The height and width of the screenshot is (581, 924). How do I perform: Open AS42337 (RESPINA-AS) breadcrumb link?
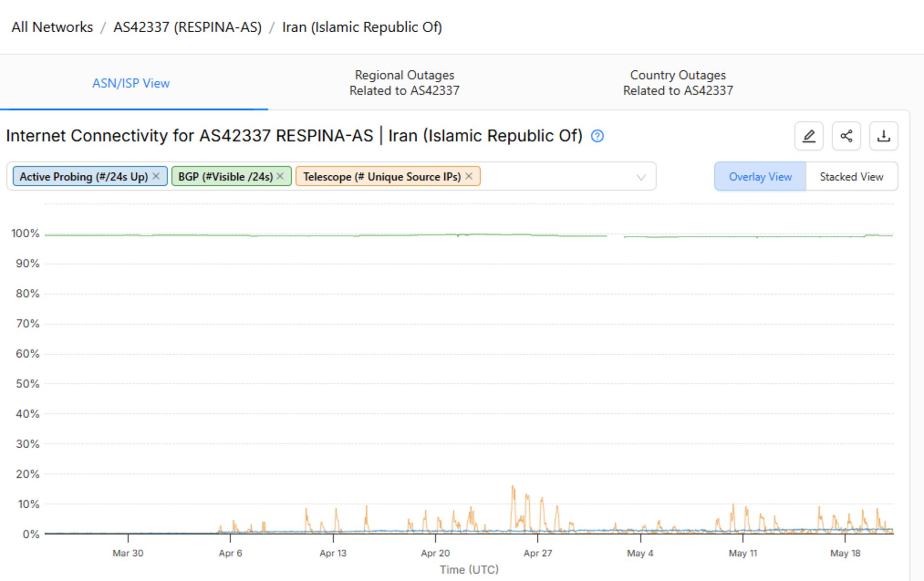click(187, 27)
